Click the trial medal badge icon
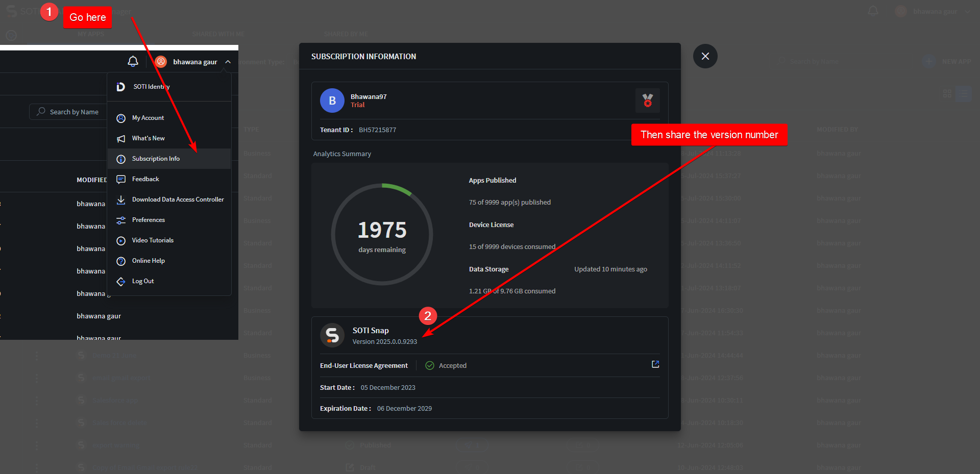Image resolution: width=980 pixels, height=474 pixels. [x=647, y=101]
